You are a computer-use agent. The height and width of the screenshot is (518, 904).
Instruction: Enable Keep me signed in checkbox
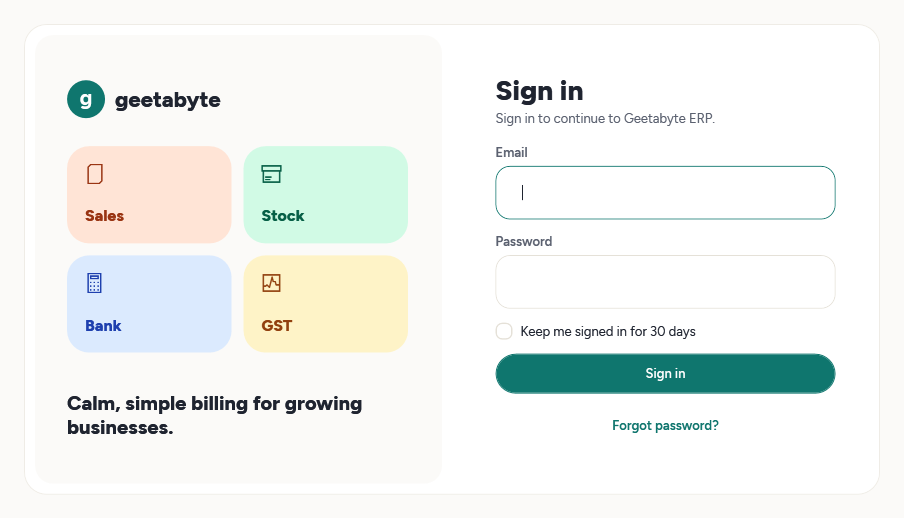tap(504, 331)
